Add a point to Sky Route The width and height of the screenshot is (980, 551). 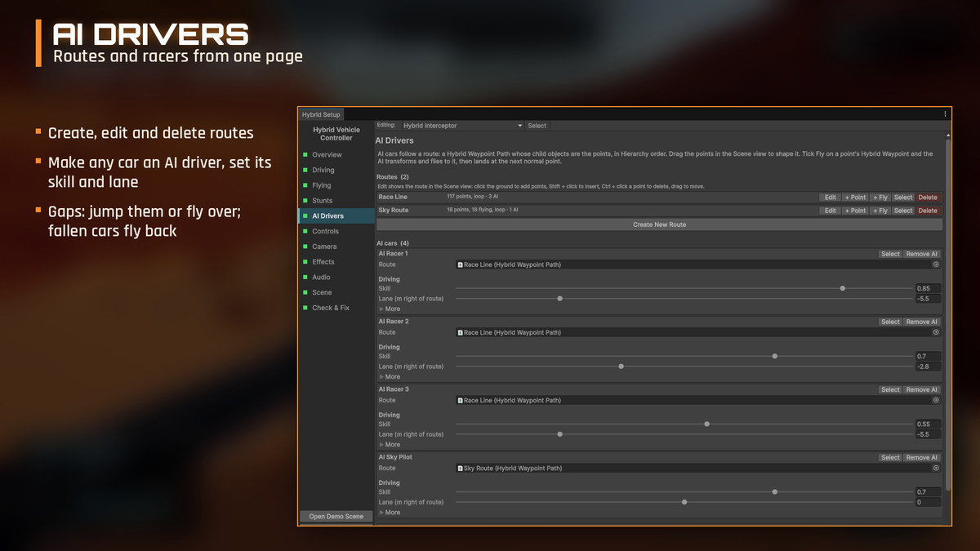[x=855, y=211]
